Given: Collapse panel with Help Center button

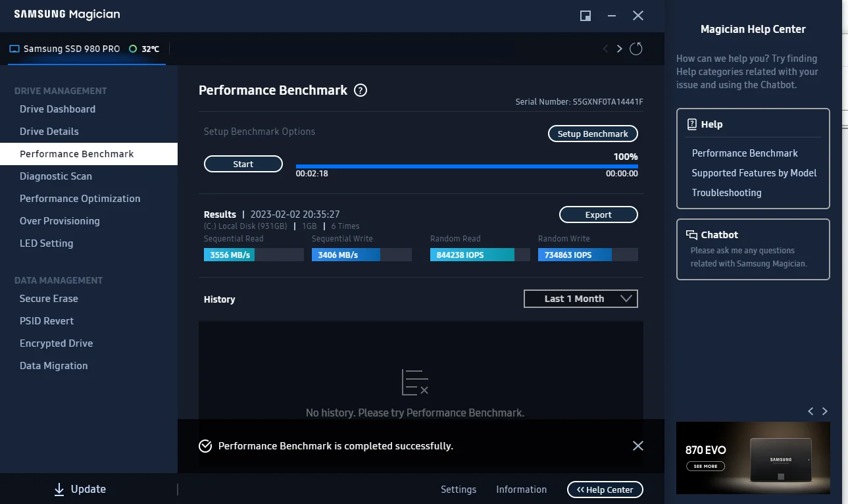Looking at the screenshot, I should click(605, 490).
